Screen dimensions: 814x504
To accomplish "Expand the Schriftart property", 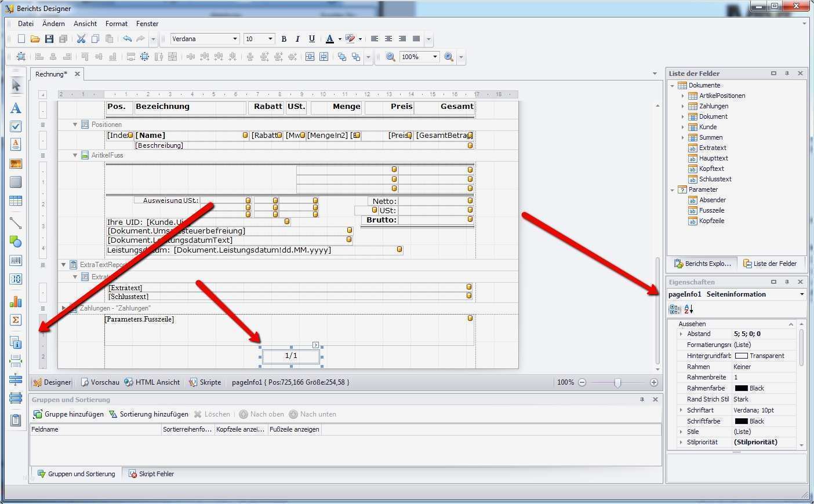I will (681, 410).
